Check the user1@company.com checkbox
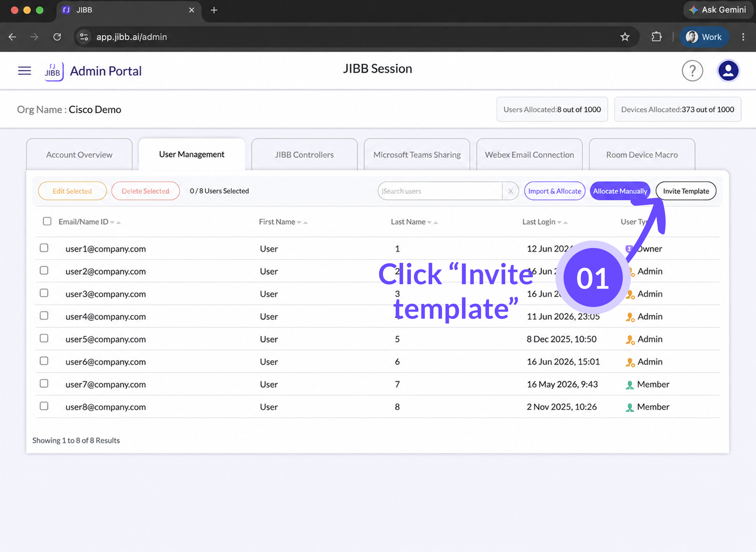The height and width of the screenshot is (552, 756). (44, 248)
